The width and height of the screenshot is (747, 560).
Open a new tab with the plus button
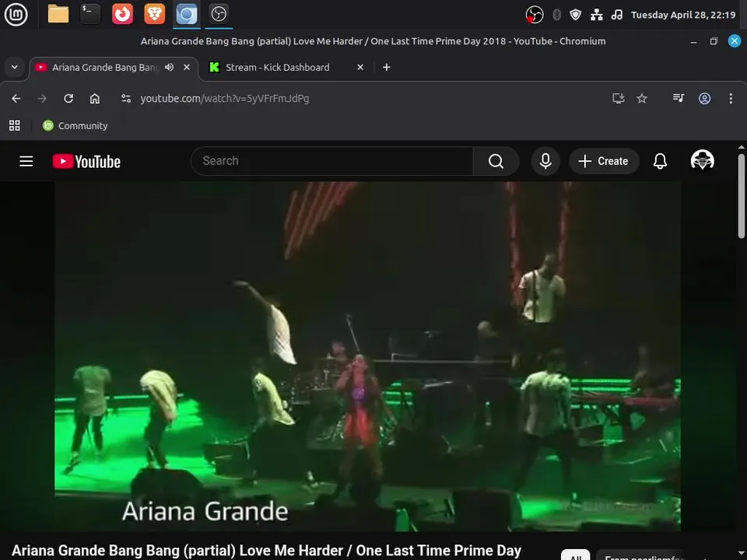pos(387,67)
